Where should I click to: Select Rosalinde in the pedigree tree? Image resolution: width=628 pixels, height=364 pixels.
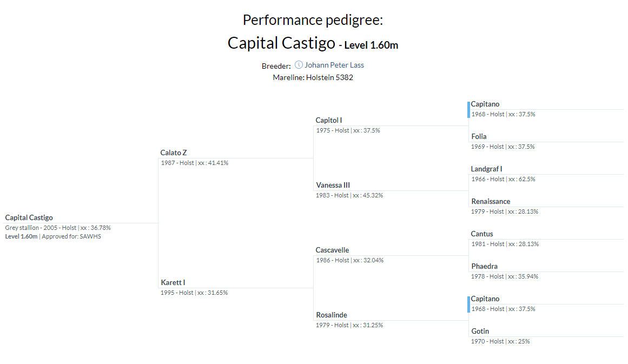point(332,315)
